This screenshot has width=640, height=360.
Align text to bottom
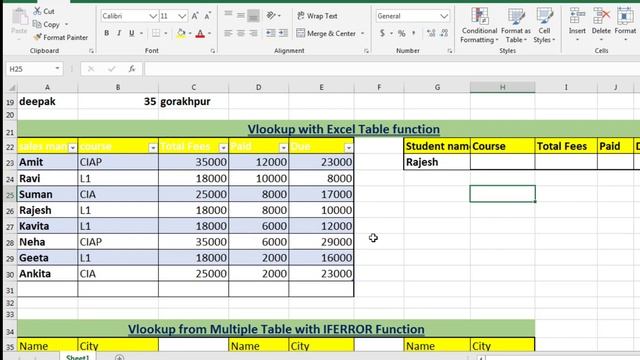pos(253,16)
